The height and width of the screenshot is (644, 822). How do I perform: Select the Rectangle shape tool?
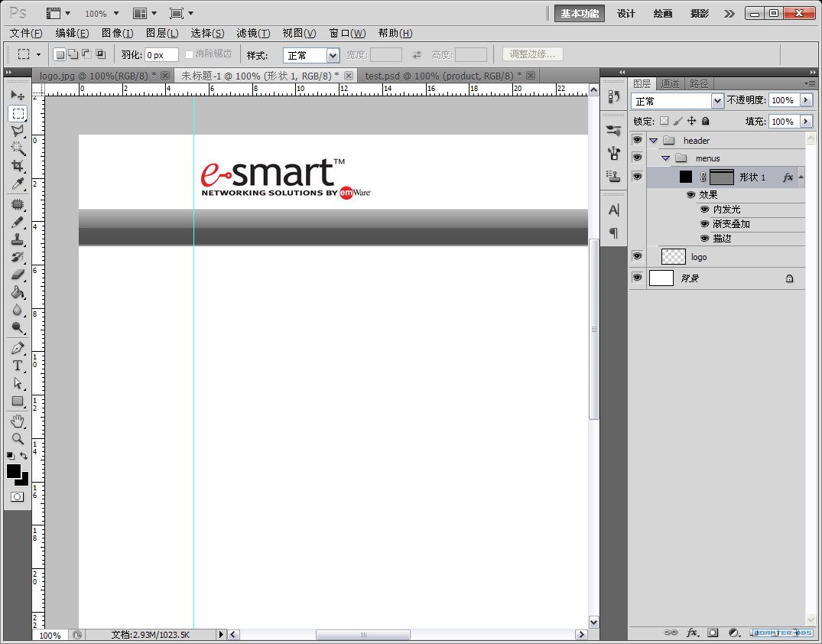click(18, 402)
